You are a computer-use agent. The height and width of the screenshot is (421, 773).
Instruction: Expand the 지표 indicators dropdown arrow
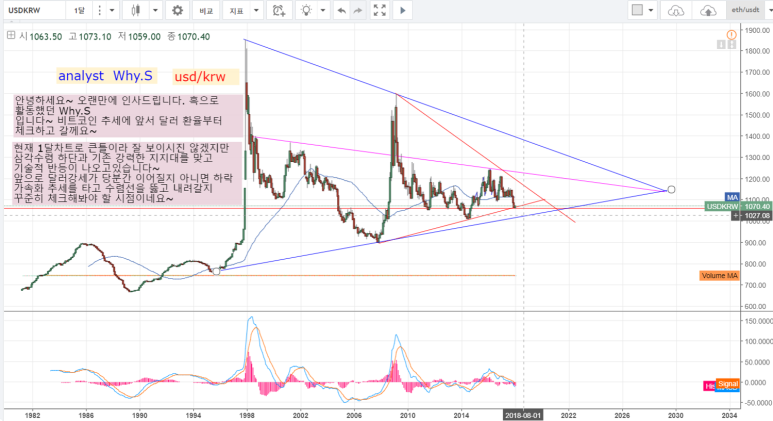pos(256,10)
